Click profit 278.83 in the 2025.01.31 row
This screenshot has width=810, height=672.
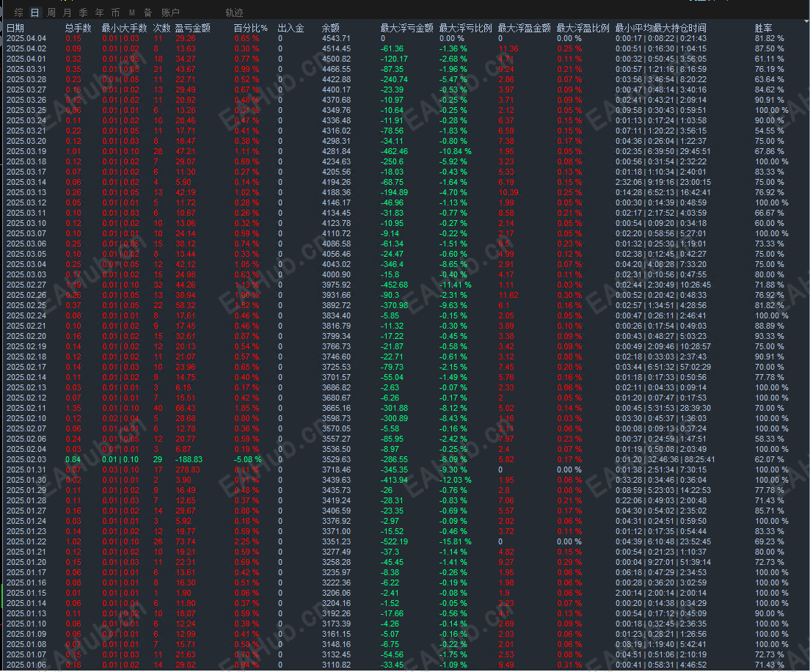[x=188, y=470]
